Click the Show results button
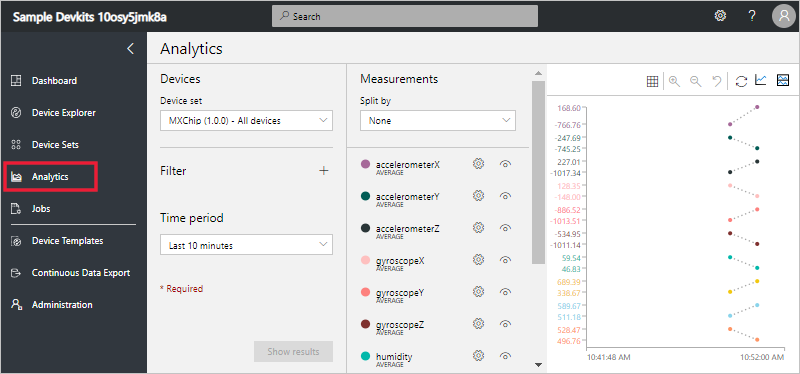800x374 pixels. (x=293, y=352)
